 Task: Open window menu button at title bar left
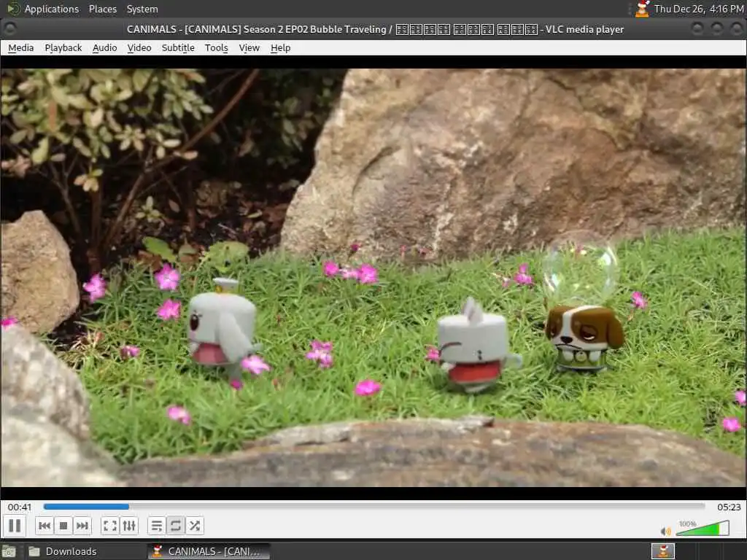click(10, 29)
